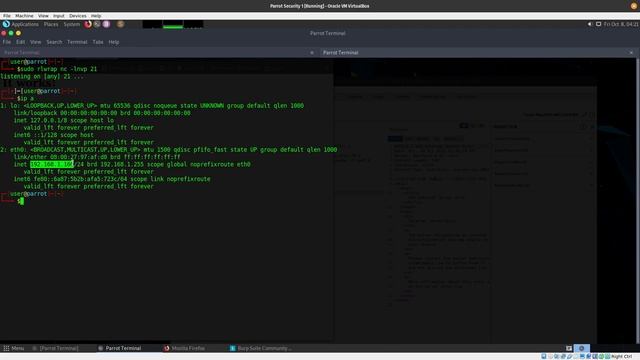Open the Places panel menu

coord(51,24)
